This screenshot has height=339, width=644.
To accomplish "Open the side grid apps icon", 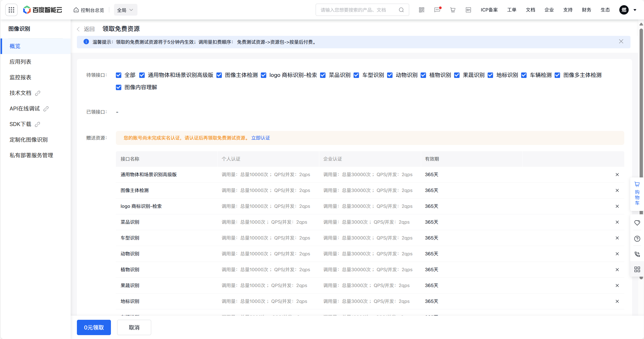I will pyautogui.click(x=637, y=269).
